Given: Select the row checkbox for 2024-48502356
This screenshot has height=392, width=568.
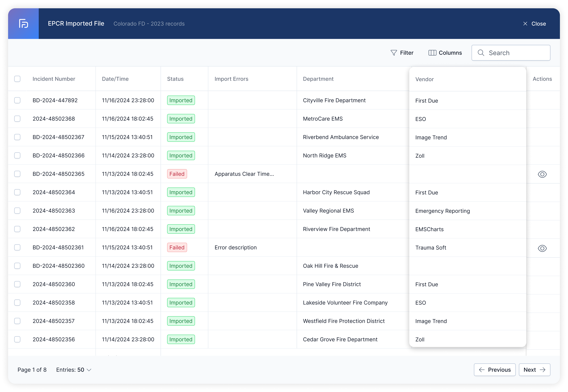Looking at the screenshot, I should click(x=17, y=339).
